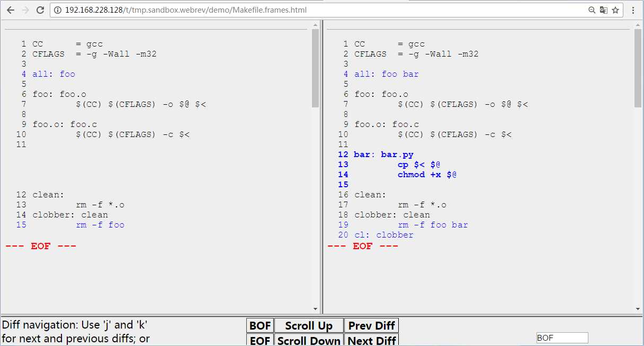
Task: Click the Scroll Down button
Action: (x=309, y=340)
